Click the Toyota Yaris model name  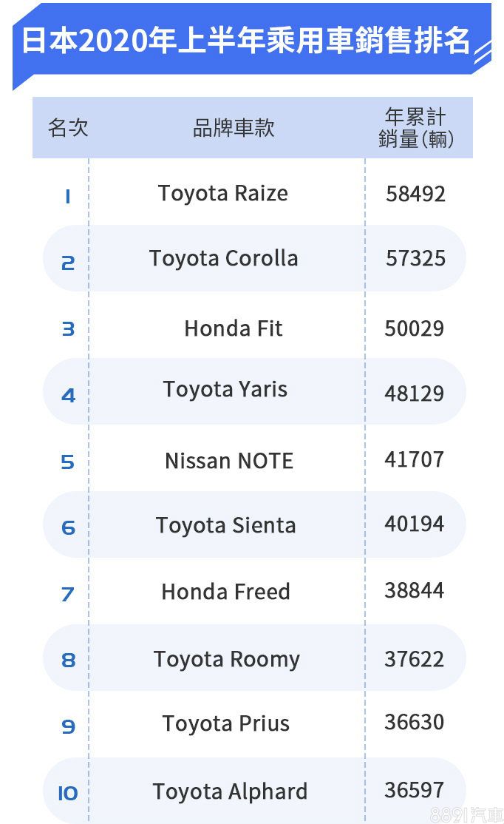(225, 390)
